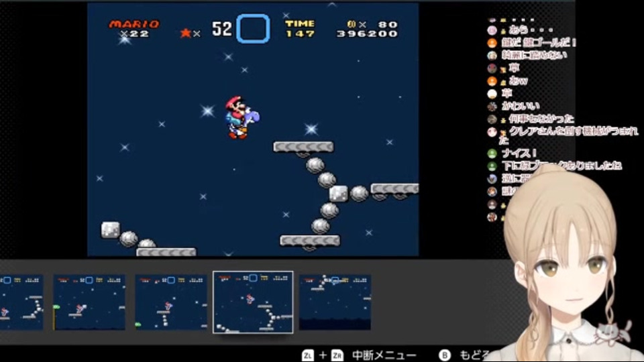This screenshot has width=644, height=362.
Task: Click the ZL button icon
Action: point(308,355)
